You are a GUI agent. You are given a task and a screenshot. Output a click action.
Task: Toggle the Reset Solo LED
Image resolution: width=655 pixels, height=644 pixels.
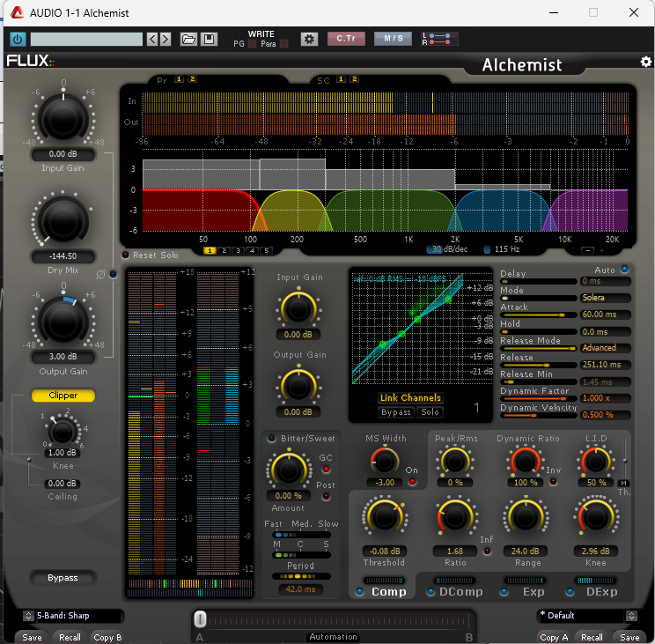(125, 255)
